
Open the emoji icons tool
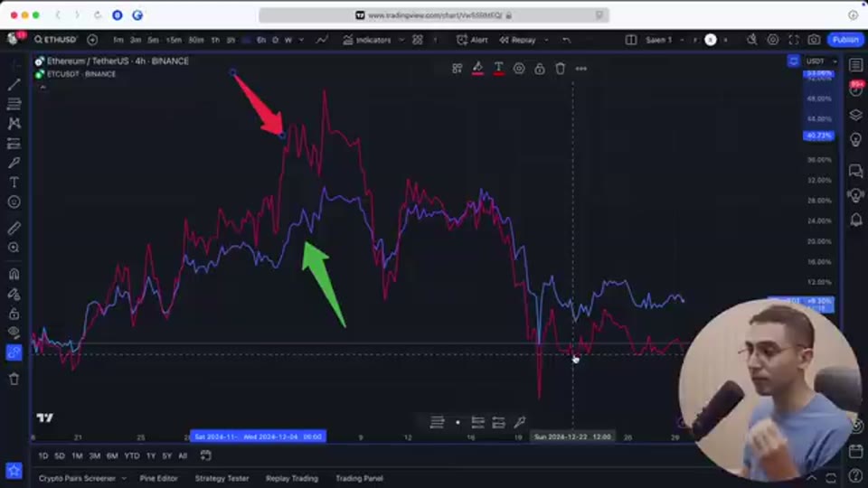pyautogui.click(x=14, y=202)
